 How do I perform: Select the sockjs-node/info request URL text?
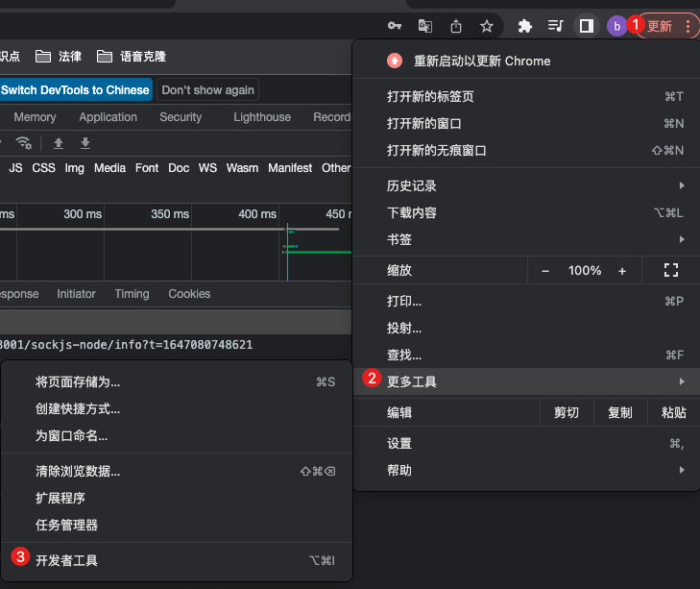click(127, 345)
